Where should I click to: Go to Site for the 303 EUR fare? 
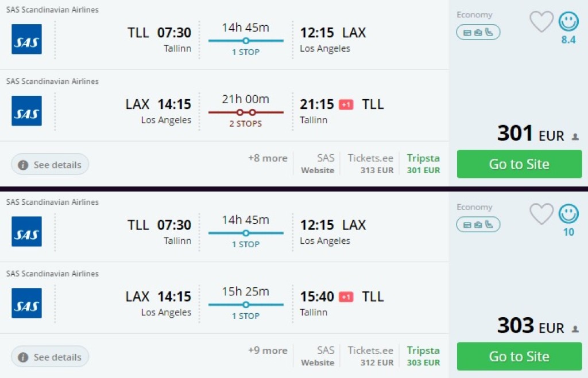tap(519, 356)
